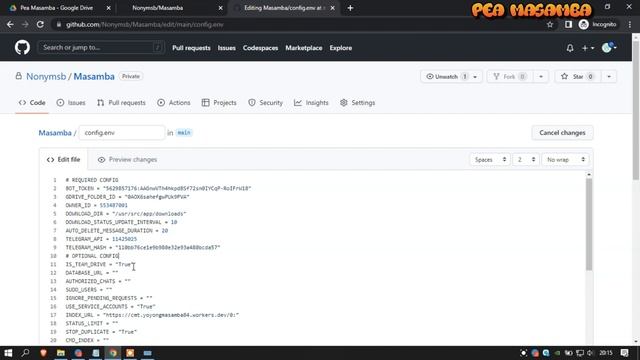
Task: Select the Actions repository tab
Action: pyautogui.click(x=174, y=103)
